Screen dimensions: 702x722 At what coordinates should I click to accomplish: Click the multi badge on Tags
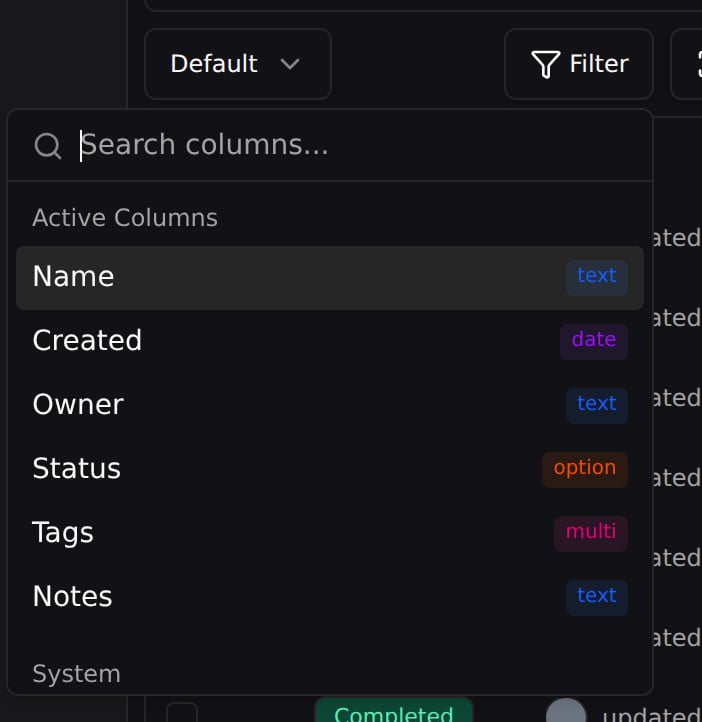[591, 533]
